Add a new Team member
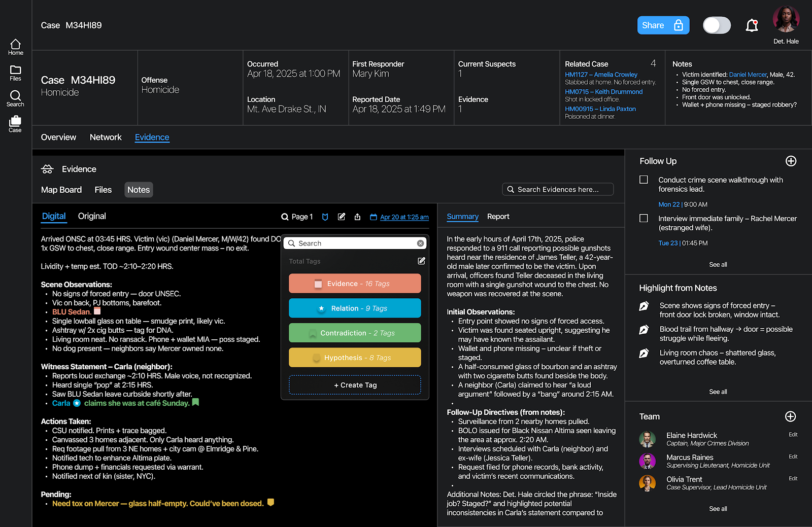This screenshot has width=812, height=527. [x=790, y=416]
